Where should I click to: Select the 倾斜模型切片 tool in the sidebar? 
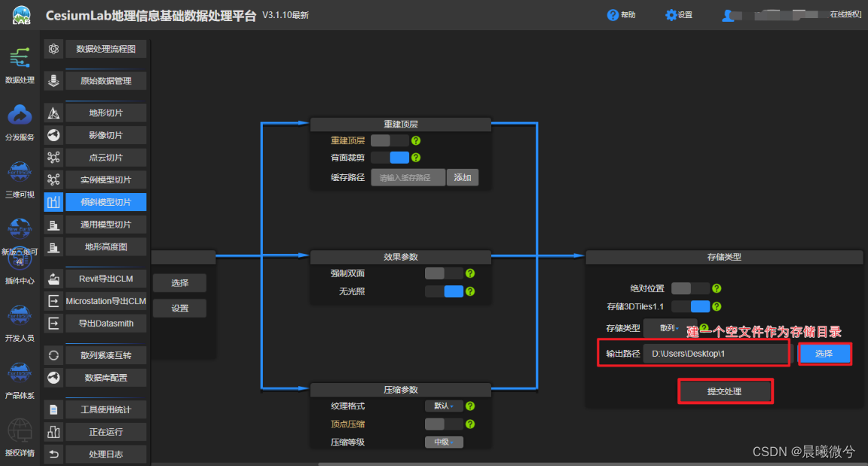point(105,201)
